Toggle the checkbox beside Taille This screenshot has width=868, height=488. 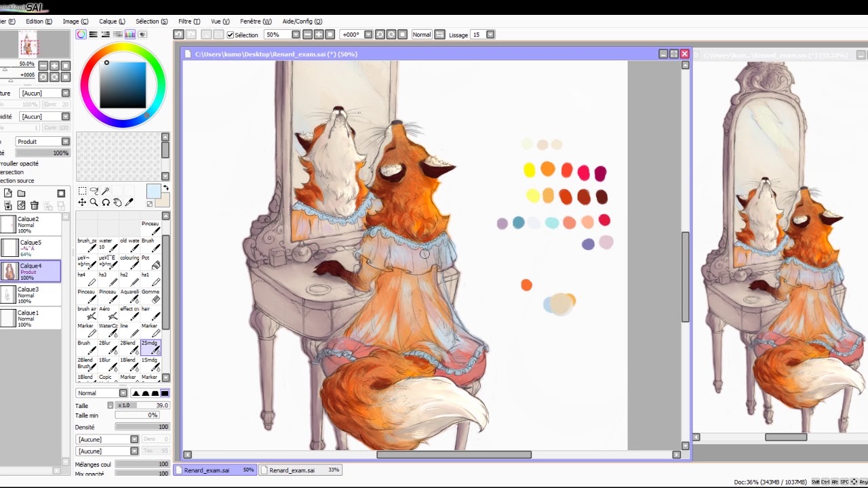click(111, 405)
